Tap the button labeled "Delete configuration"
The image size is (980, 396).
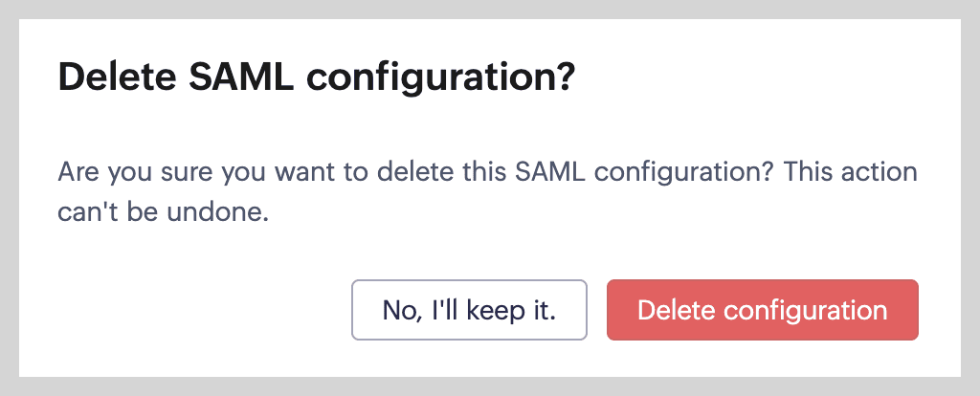click(762, 310)
